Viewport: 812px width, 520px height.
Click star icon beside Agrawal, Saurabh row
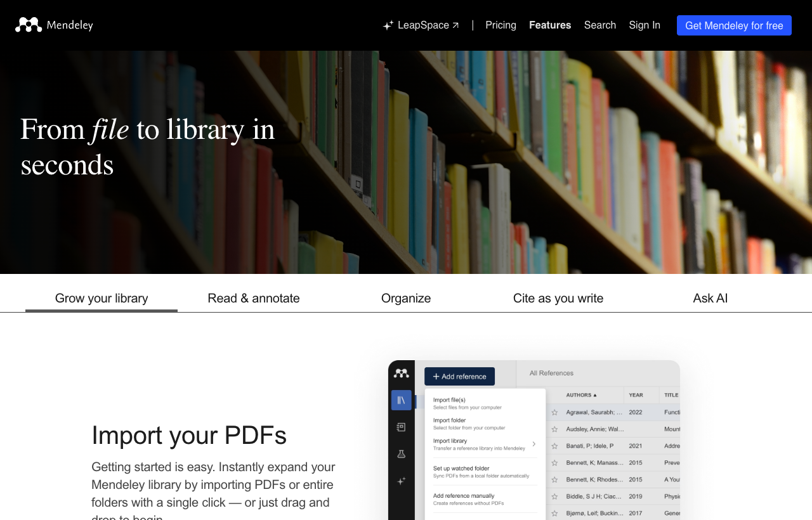tap(554, 412)
